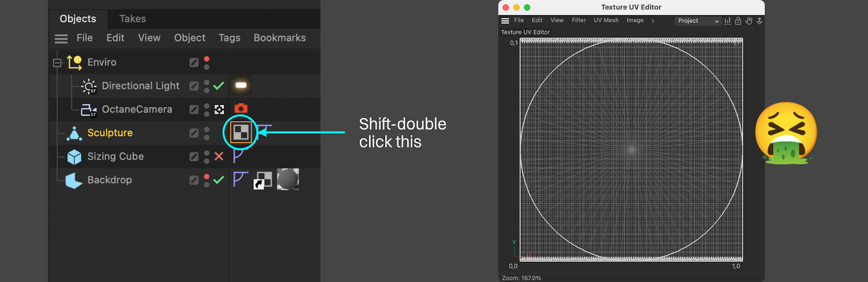Open the Objects panel hamburger menu
The width and height of the screenshot is (868, 282).
coord(61,39)
